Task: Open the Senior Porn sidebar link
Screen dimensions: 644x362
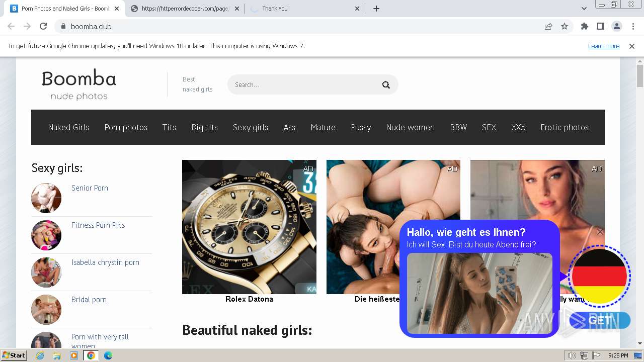Action: [90, 188]
